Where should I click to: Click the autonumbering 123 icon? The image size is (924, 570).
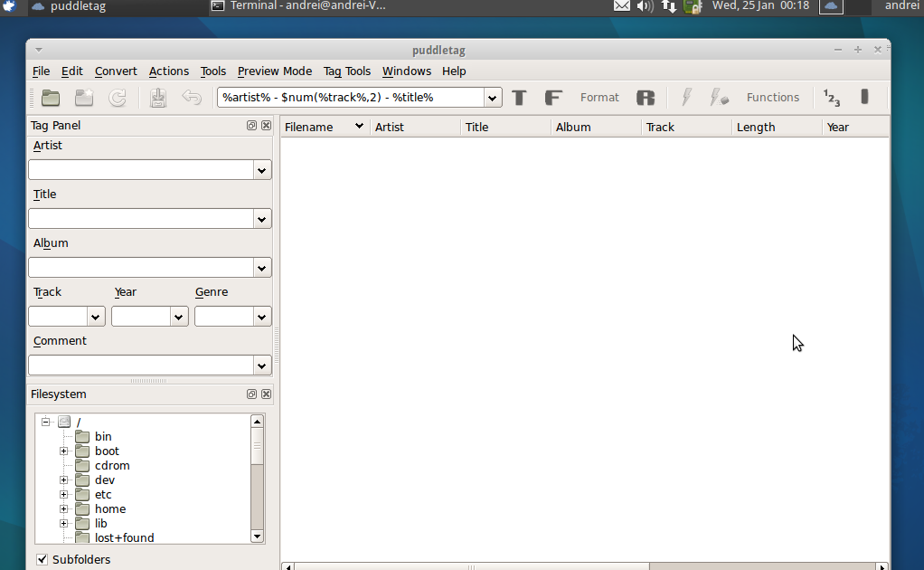832,98
